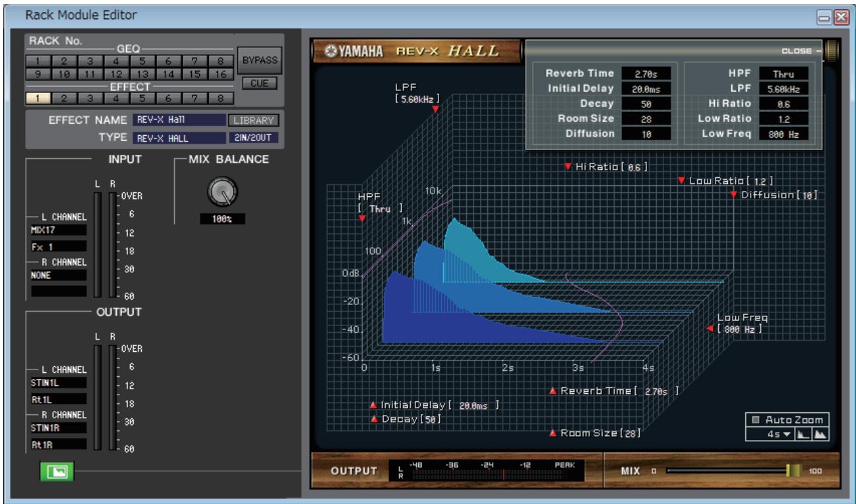Click the Low Freq red triangle marker

710,328
